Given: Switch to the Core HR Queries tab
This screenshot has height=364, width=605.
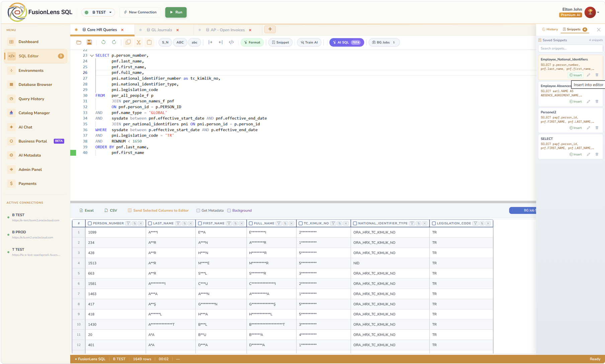Looking at the screenshot, I should tap(102, 30).
